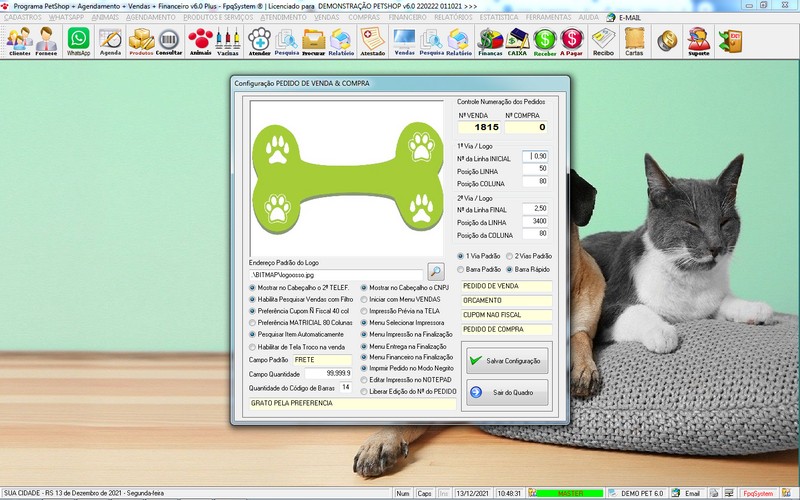Click the red A Pagar dollar icon
Viewport: 800px width, 500px height.
point(571,41)
